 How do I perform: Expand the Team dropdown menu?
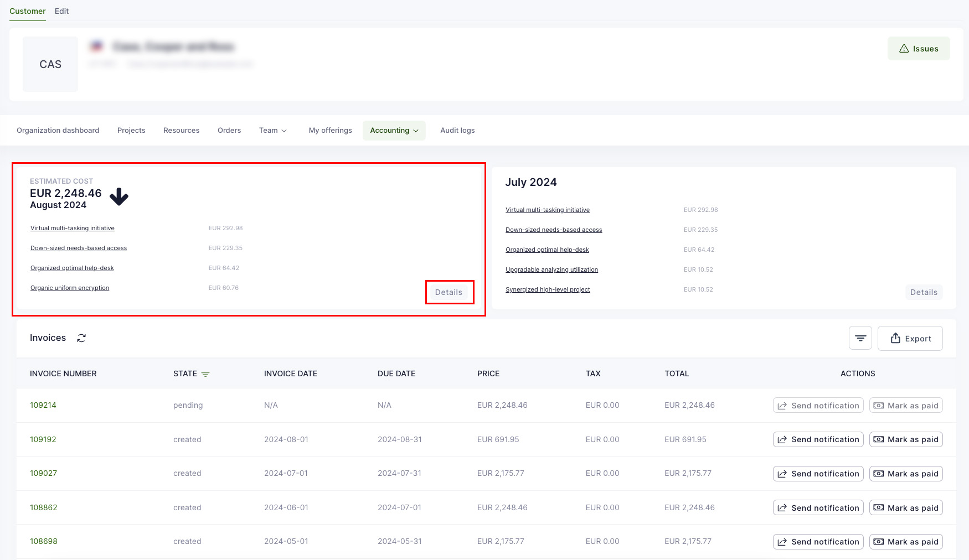(272, 131)
